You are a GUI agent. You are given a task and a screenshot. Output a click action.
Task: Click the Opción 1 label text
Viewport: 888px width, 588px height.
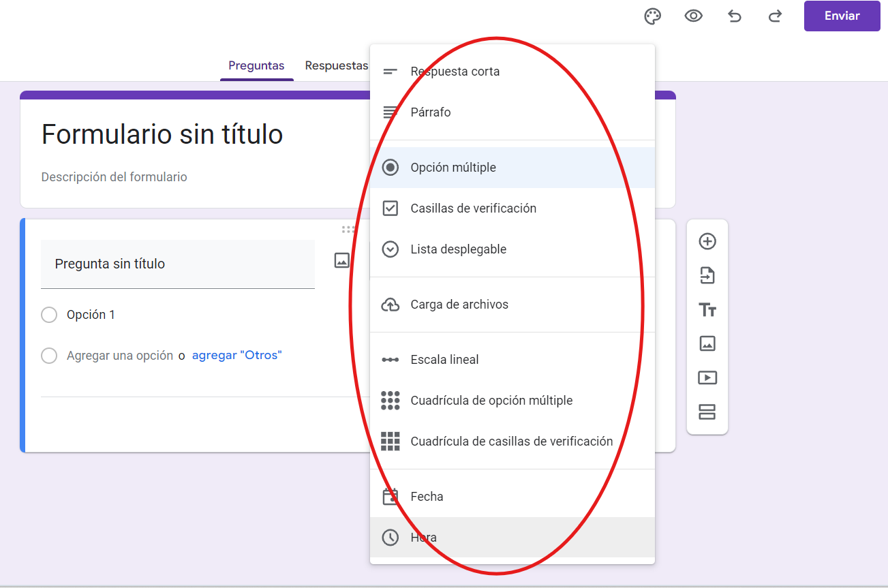pyautogui.click(x=91, y=315)
